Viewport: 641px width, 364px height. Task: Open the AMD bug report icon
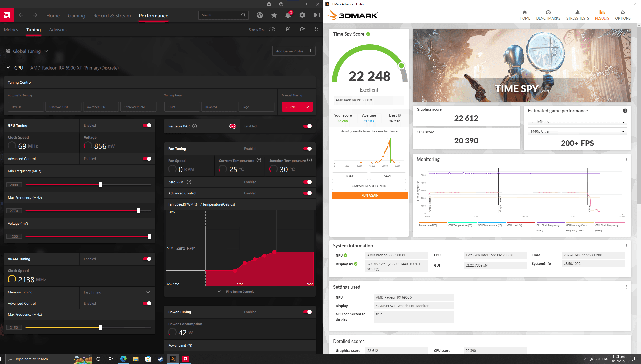pos(269,4)
